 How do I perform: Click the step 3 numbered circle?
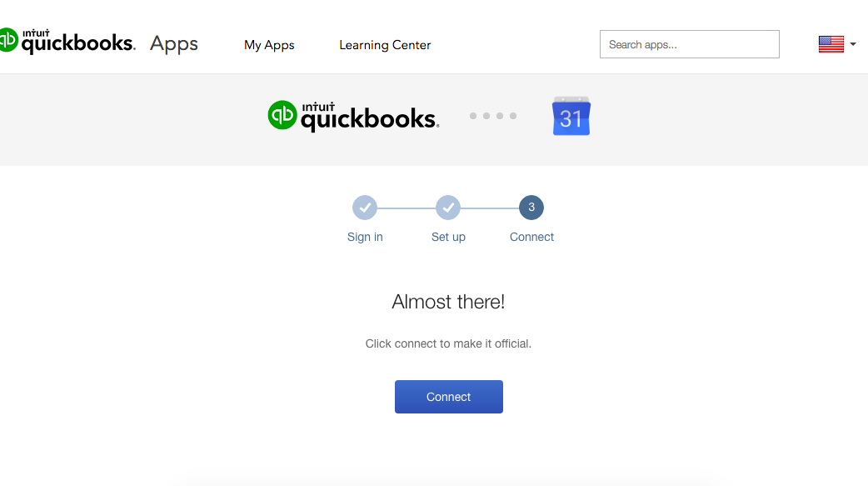click(x=531, y=208)
